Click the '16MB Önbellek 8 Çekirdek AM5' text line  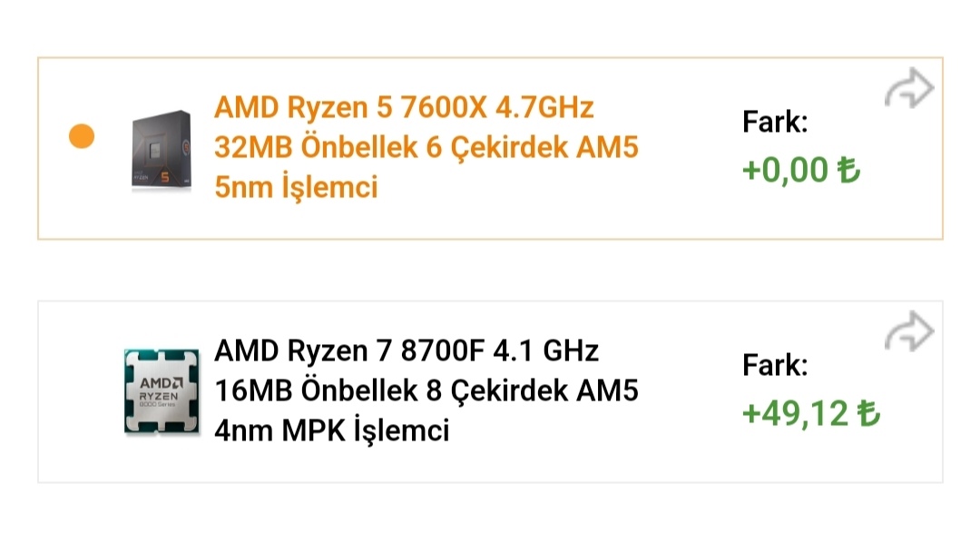(x=426, y=390)
